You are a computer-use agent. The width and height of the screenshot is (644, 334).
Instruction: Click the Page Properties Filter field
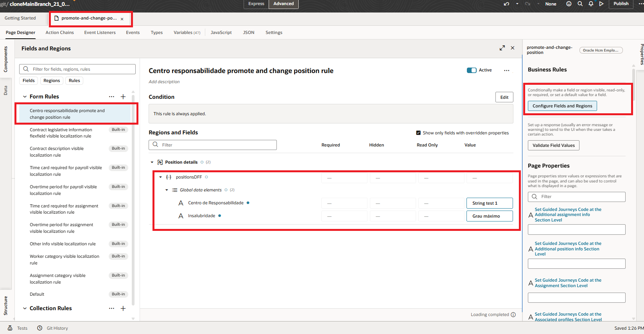[x=577, y=197]
